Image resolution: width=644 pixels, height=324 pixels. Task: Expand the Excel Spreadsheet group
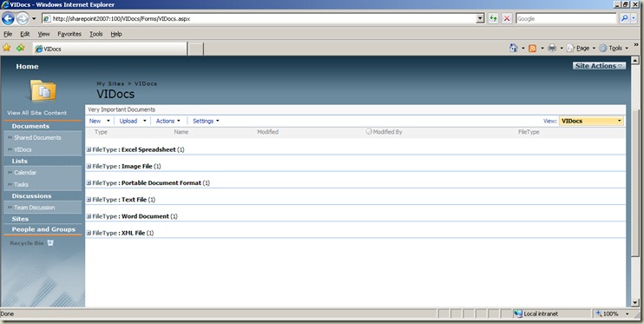coord(89,149)
